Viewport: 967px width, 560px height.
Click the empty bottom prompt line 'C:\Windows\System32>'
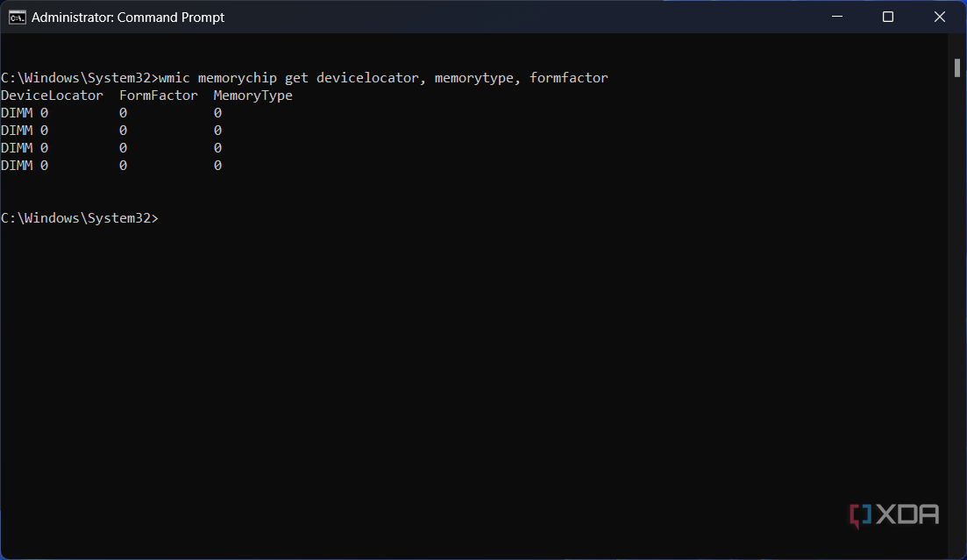coord(79,218)
